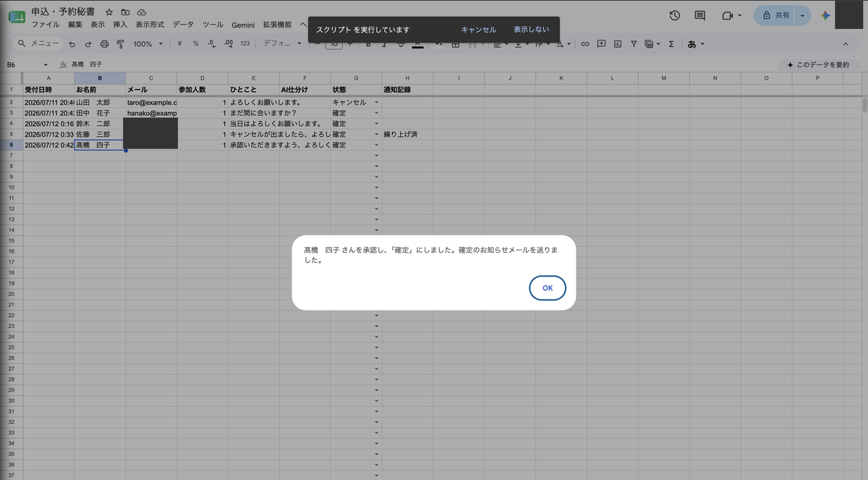The height and width of the screenshot is (480, 868).
Task: Click the text color underline A button
Action: pos(417,43)
